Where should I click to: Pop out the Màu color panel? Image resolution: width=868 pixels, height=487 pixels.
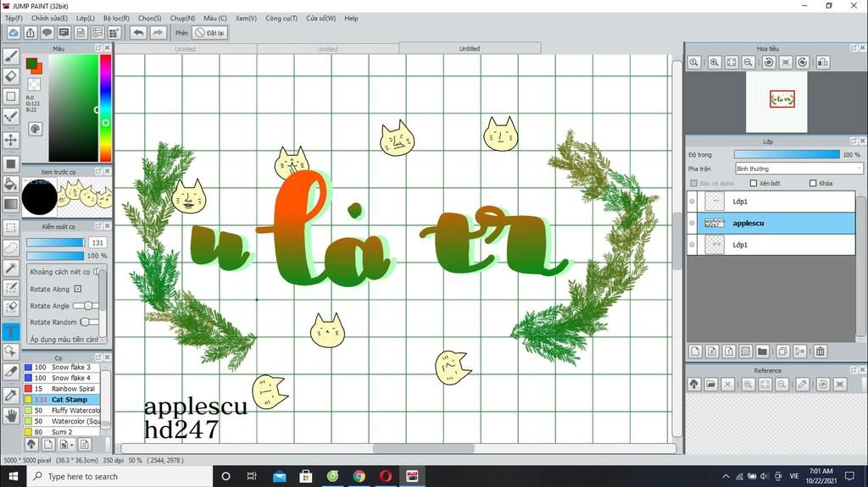click(x=98, y=48)
